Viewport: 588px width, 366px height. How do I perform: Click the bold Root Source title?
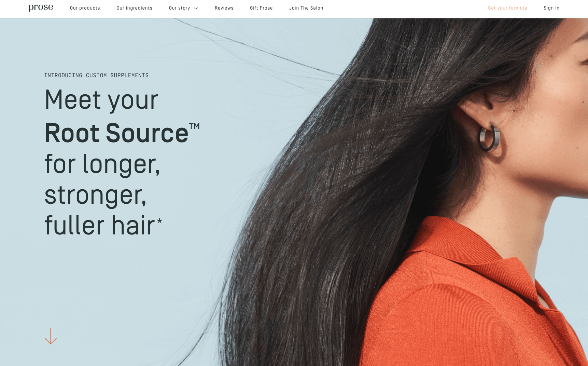(x=116, y=133)
